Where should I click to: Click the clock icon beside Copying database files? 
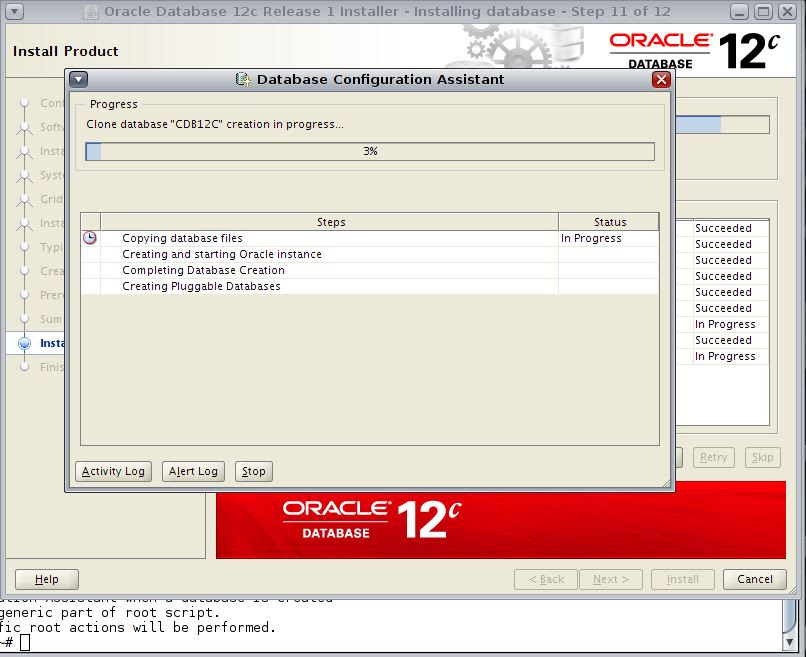click(x=90, y=238)
